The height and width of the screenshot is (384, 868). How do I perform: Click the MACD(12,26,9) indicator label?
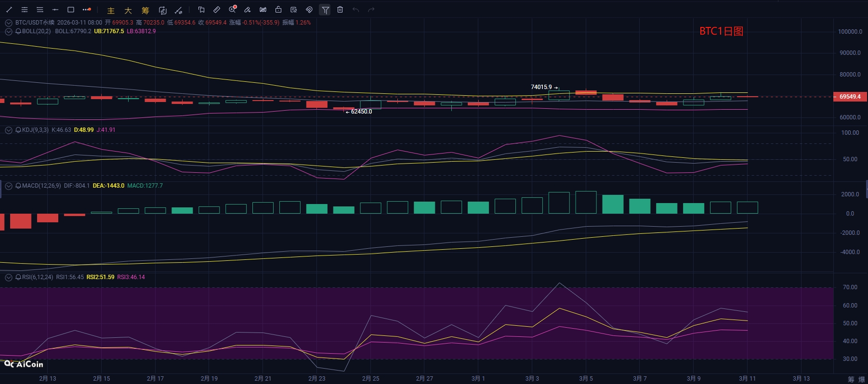click(x=41, y=186)
